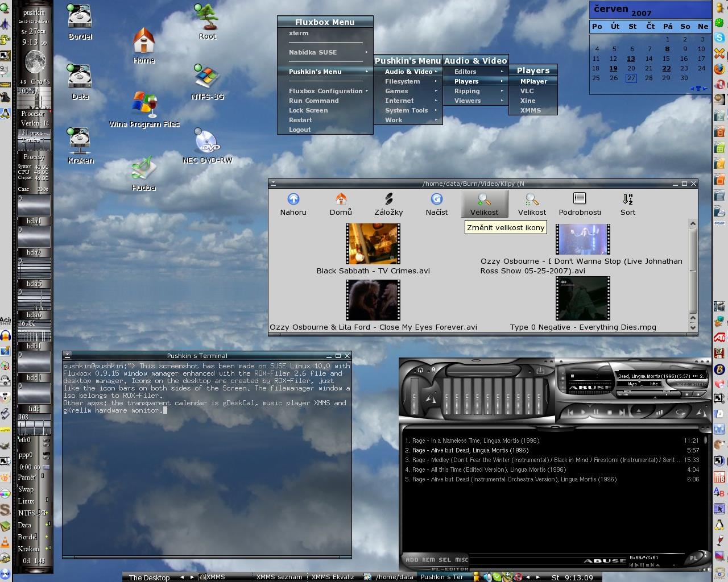
Task: Click XMMS previous track button
Action: (570, 412)
